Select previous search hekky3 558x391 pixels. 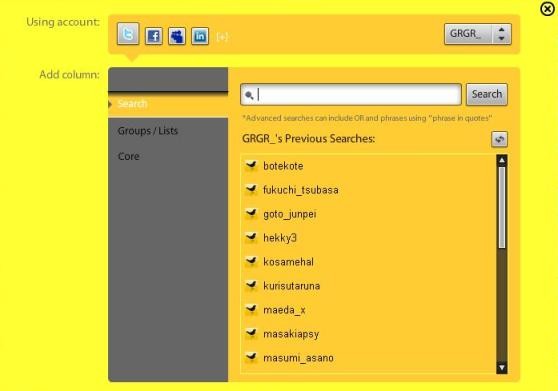pyautogui.click(x=280, y=238)
